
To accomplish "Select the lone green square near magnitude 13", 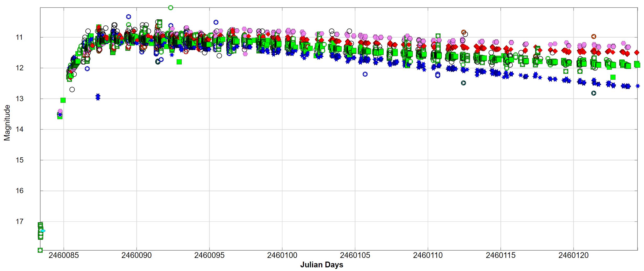I will 63,100.
